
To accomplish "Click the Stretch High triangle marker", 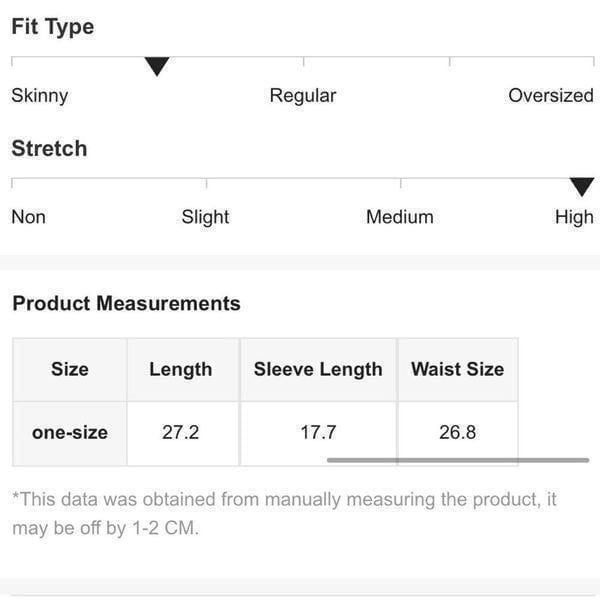I will 582,187.
